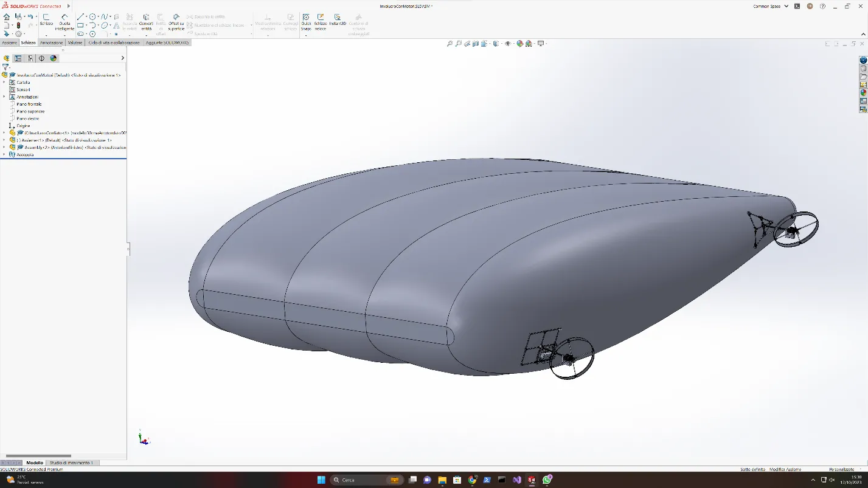Toggle the filter funnel in the feature tree

pos(5,67)
